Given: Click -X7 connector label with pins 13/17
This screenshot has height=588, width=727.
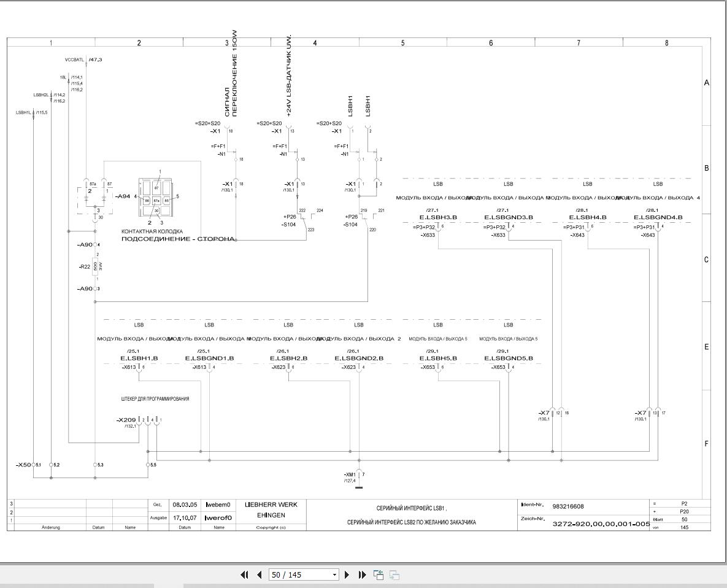Looking at the screenshot, I should coord(640,412).
